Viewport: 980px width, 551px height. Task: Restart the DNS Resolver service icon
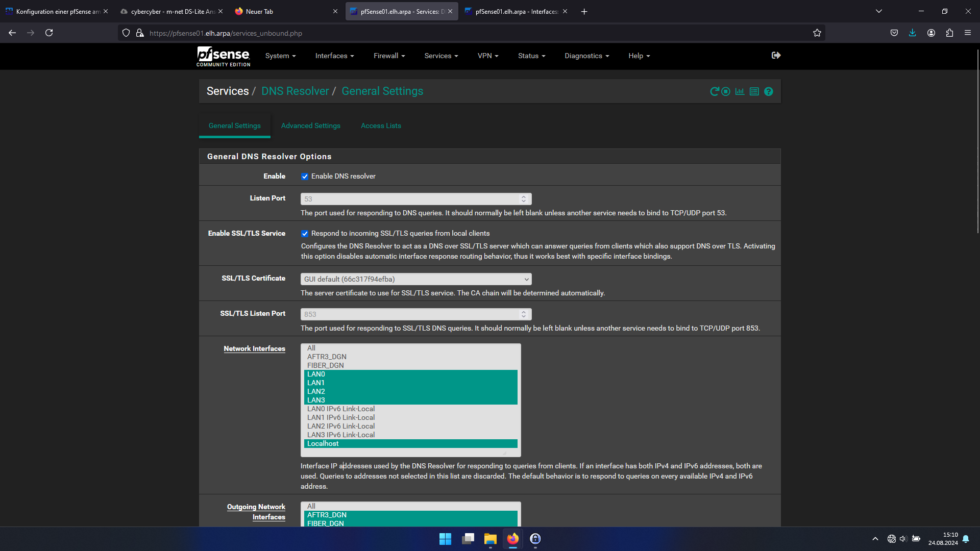tap(714, 92)
